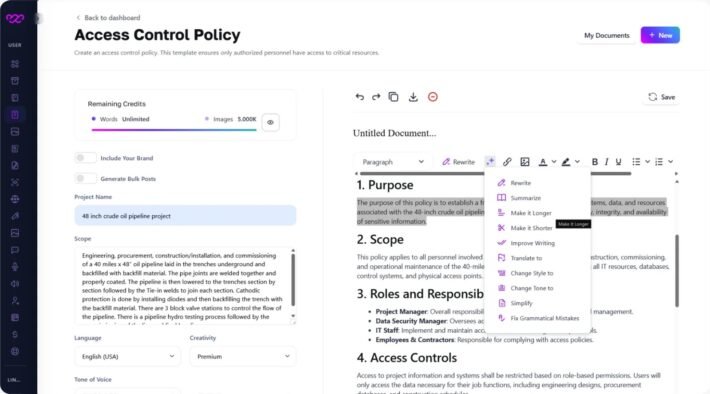
Task: Click the '1. Purpose' heading
Action: coord(385,185)
